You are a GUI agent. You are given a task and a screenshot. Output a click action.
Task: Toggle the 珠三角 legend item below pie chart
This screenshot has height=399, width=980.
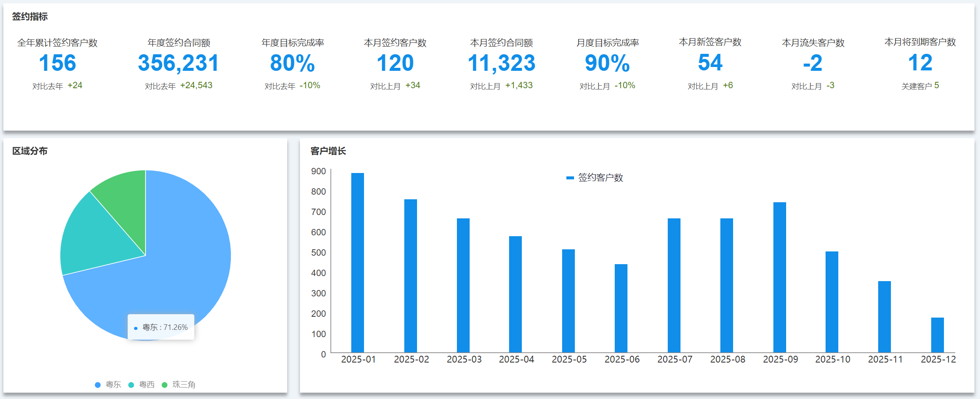click(179, 385)
